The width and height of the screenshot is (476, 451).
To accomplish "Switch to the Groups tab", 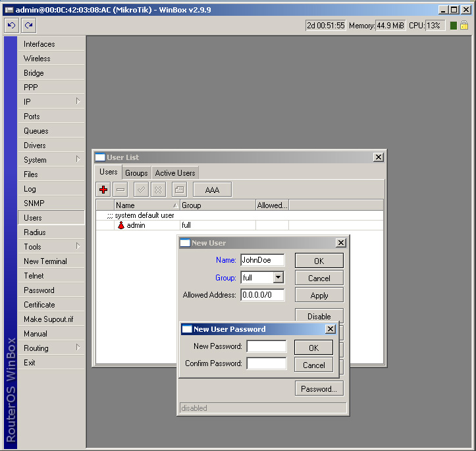I will pos(136,173).
